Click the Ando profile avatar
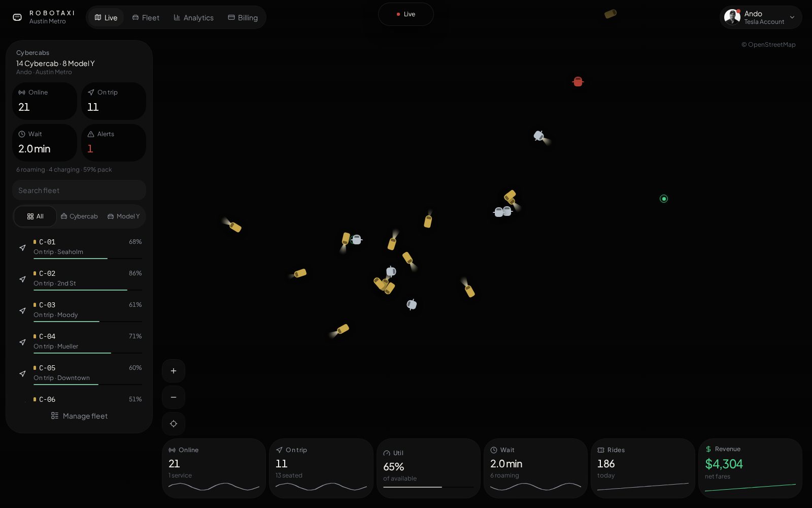 tap(732, 17)
